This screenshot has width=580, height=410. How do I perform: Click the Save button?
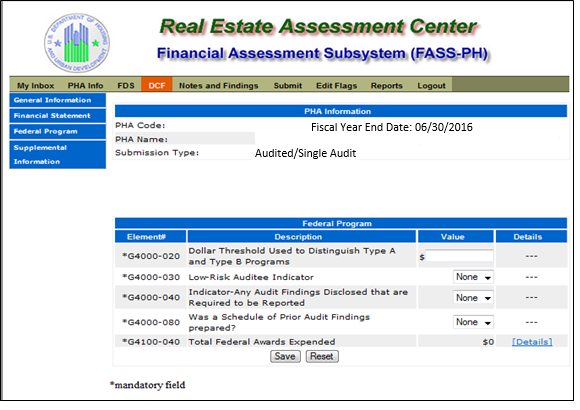[285, 356]
